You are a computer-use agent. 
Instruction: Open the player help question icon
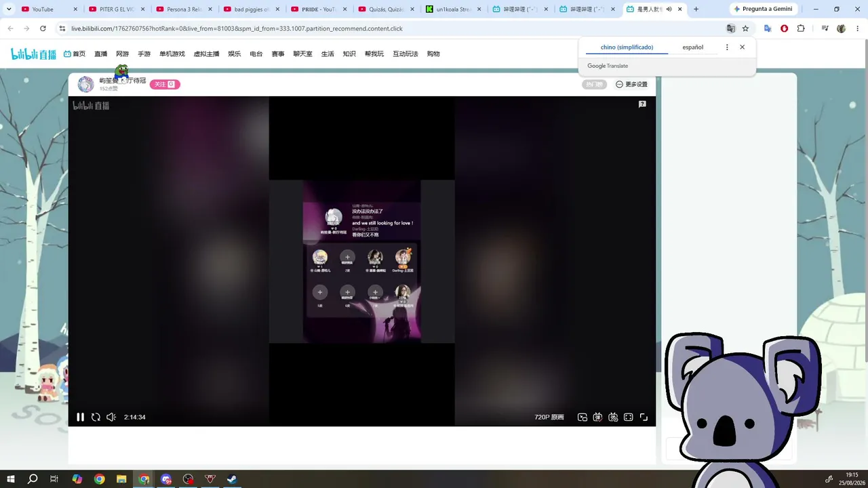click(x=642, y=104)
